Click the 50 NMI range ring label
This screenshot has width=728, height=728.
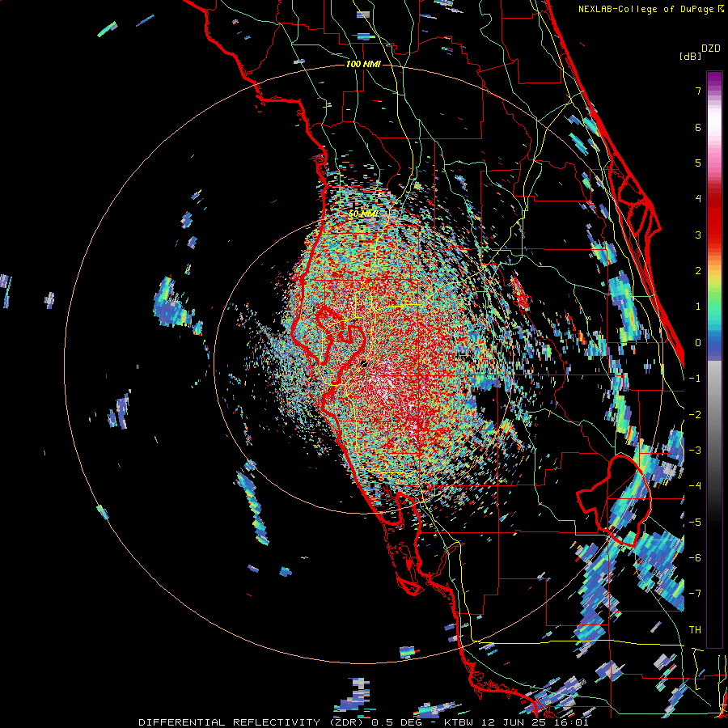363,214
